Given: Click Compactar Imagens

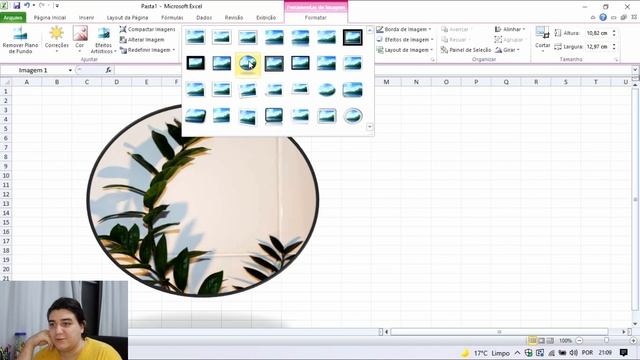Looking at the screenshot, I should coord(147,29).
